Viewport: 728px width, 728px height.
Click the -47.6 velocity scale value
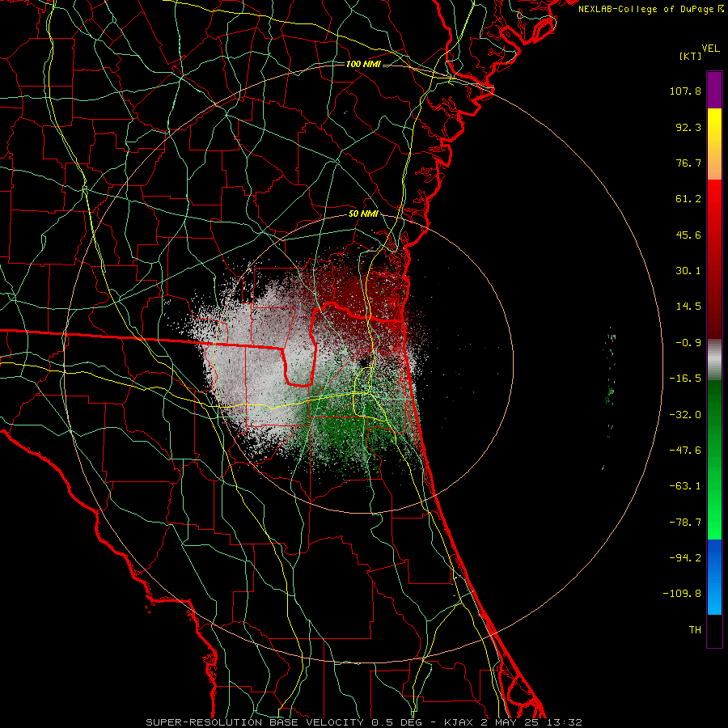tap(685, 451)
